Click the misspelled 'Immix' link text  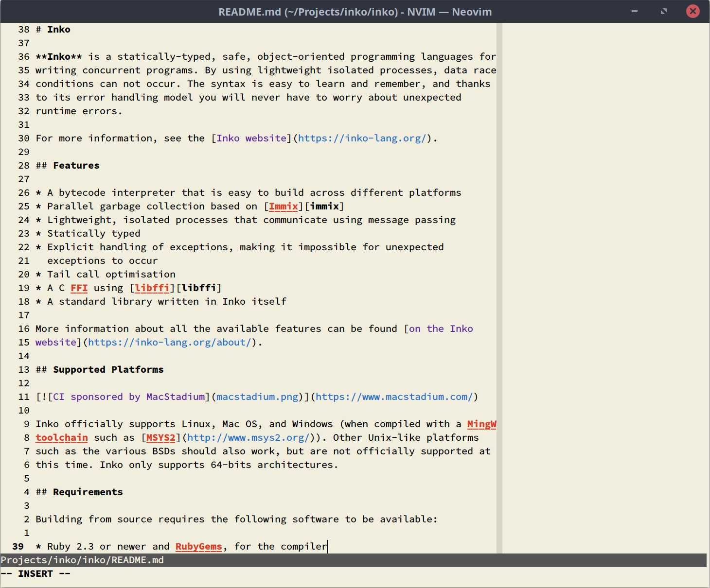[284, 206]
